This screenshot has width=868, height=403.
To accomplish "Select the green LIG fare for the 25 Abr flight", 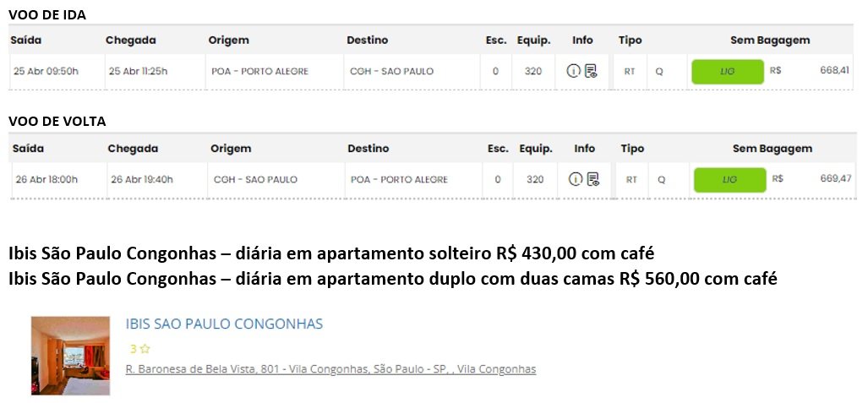I will [x=727, y=72].
